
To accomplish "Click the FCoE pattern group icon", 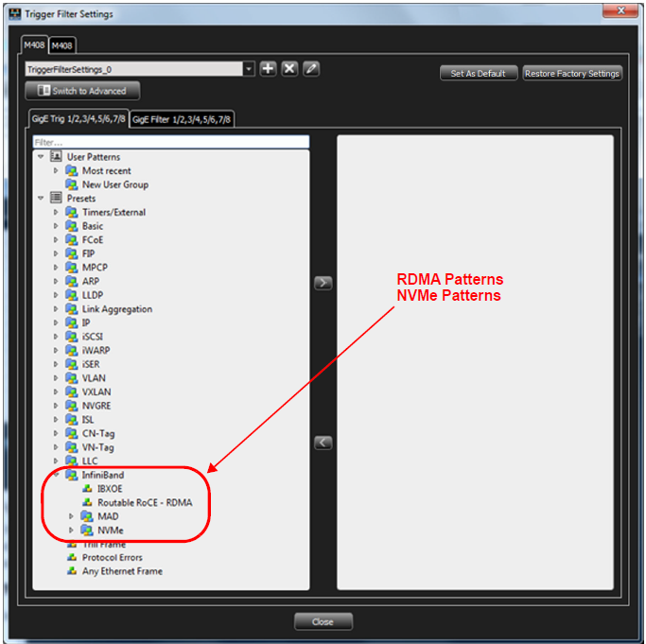I will (x=72, y=240).
